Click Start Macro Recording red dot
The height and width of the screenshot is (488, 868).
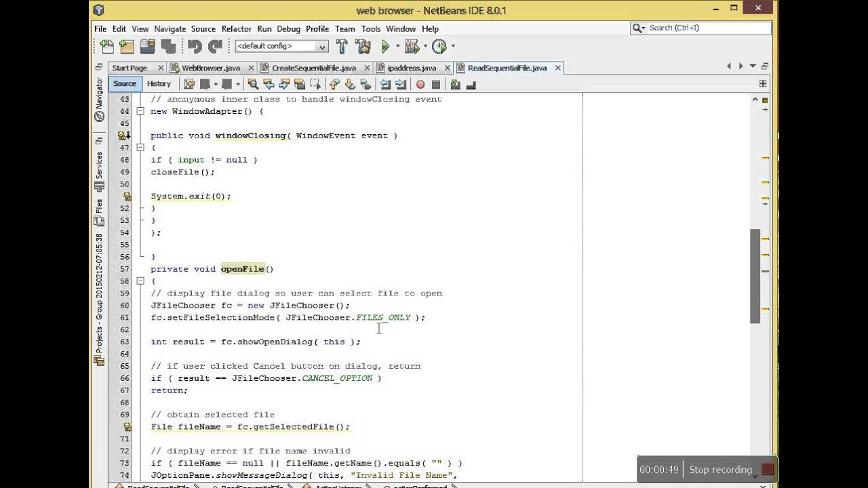pos(420,84)
